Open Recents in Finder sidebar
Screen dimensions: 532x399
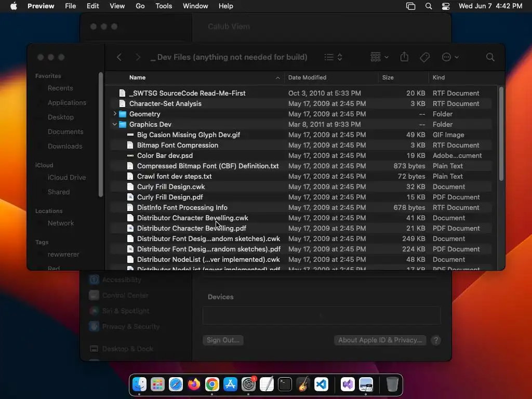(x=60, y=88)
